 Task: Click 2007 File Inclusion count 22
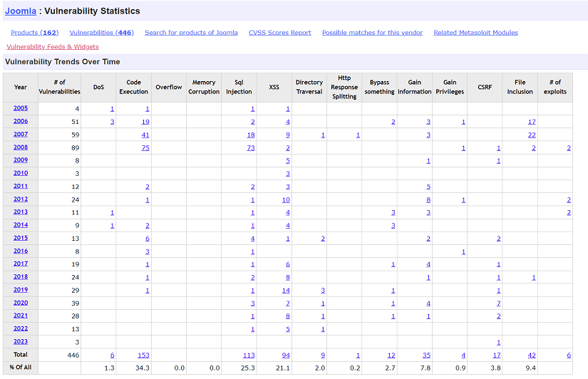(x=532, y=135)
